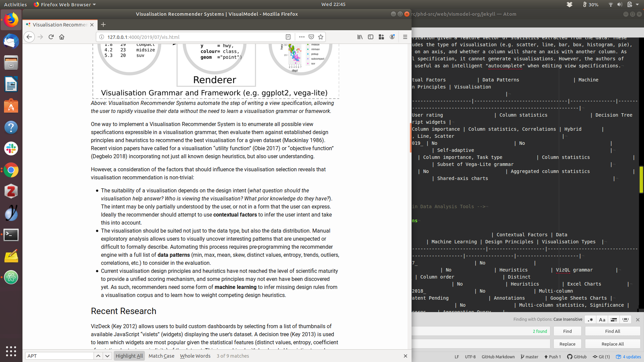Screen dimensions: 644x362
Task: Select the Visualisation Recommender tab
Action: pos(60,24)
